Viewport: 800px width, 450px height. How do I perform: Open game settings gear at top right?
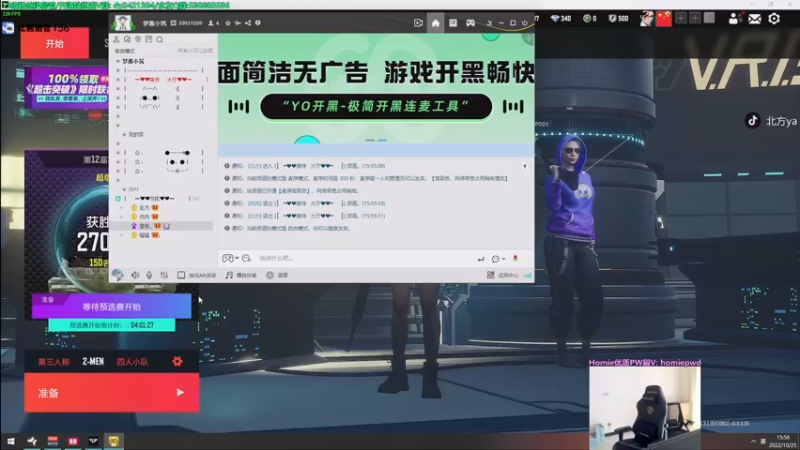point(774,19)
